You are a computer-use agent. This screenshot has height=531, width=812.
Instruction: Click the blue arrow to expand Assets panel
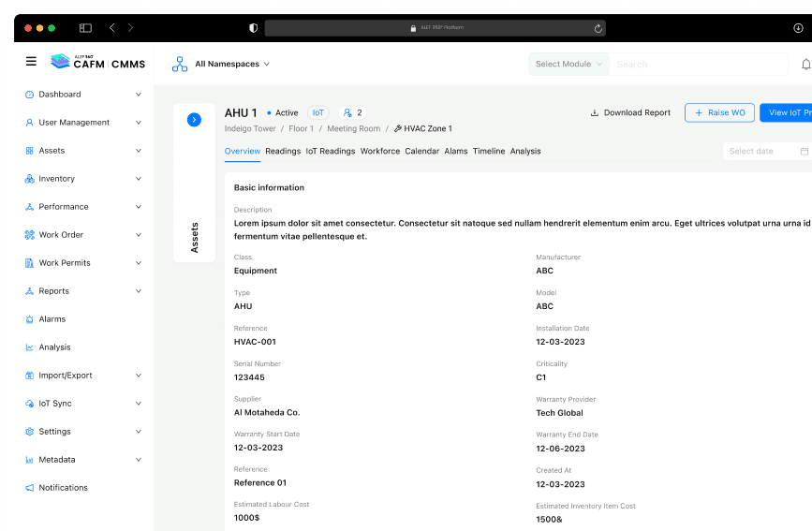click(194, 120)
